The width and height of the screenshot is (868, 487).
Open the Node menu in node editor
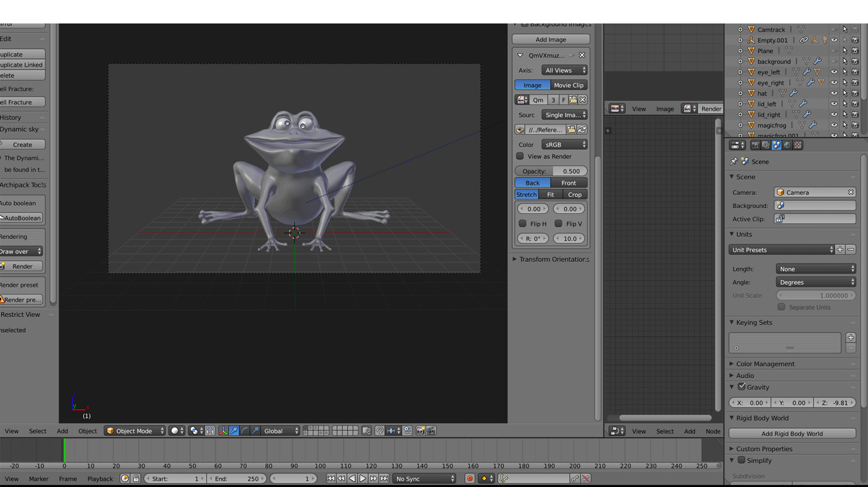point(713,431)
